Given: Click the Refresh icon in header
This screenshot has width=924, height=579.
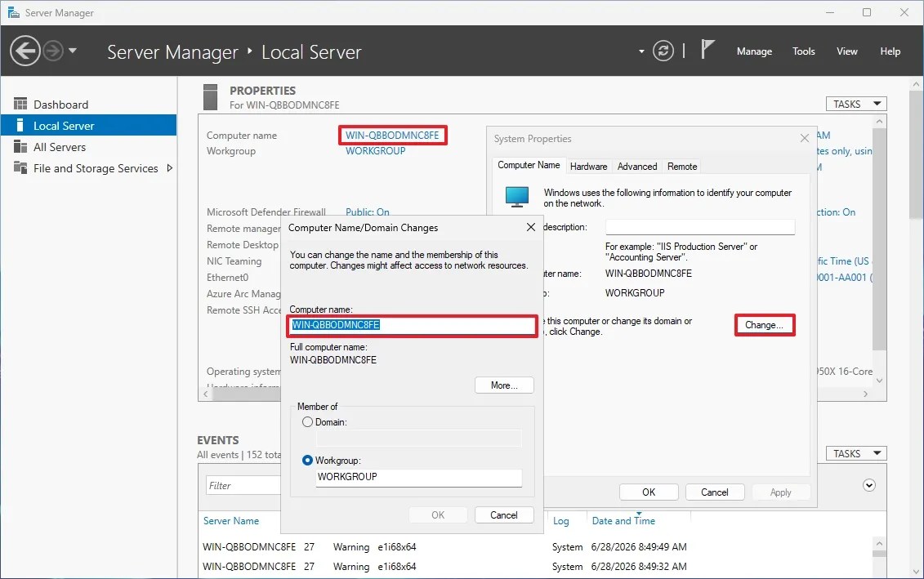Looking at the screenshot, I should pyautogui.click(x=663, y=51).
